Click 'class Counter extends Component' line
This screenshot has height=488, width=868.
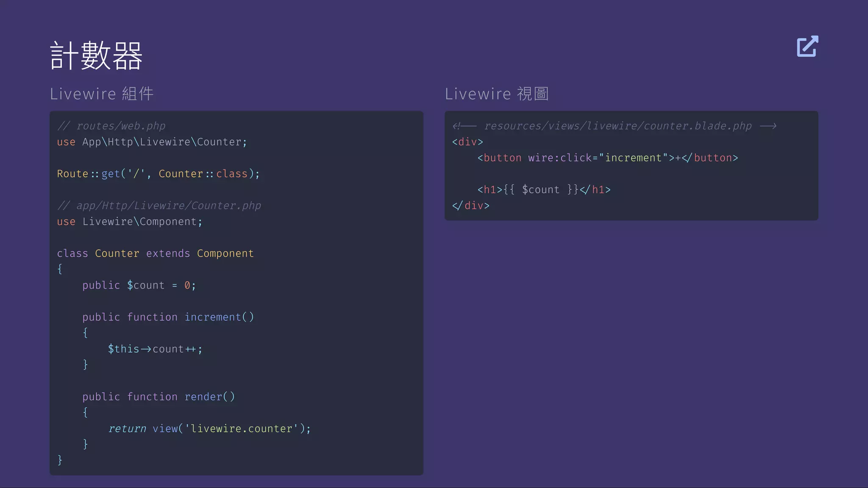(x=155, y=253)
